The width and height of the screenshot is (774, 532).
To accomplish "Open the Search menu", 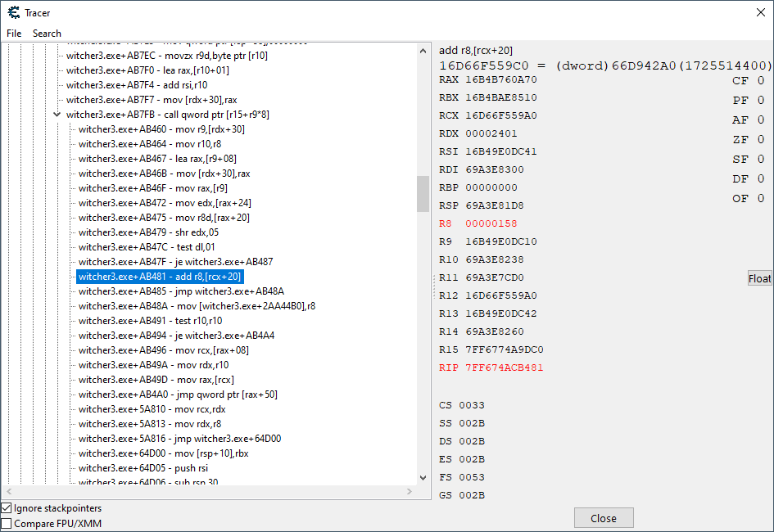I will click(47, 34).
